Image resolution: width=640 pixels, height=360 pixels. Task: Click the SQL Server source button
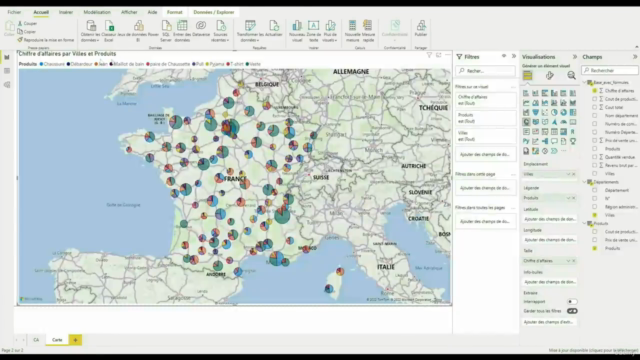tap(166, 31)
